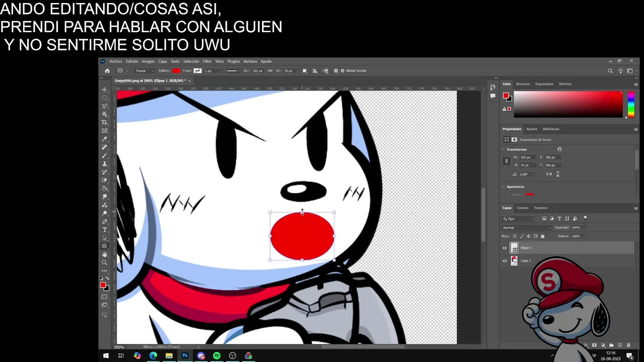644x362 pixels.
Task: Select the Crop tool
Action: 105,122
